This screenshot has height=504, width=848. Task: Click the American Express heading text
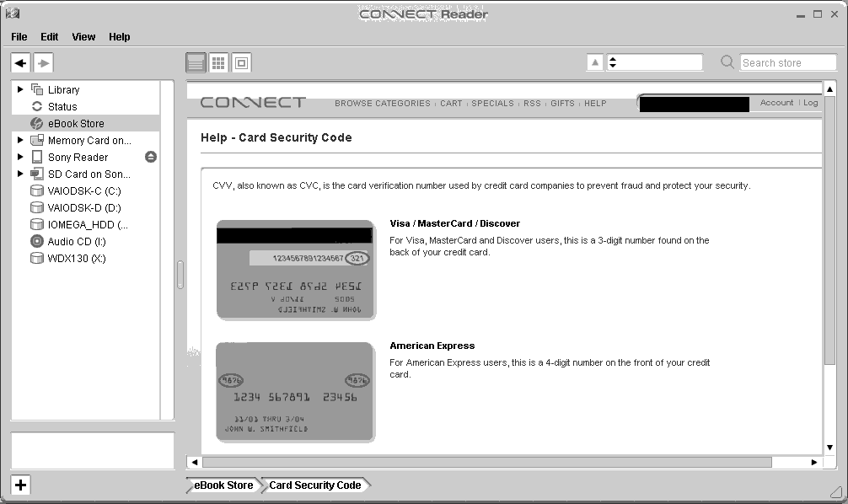click(x=432, y=346)
